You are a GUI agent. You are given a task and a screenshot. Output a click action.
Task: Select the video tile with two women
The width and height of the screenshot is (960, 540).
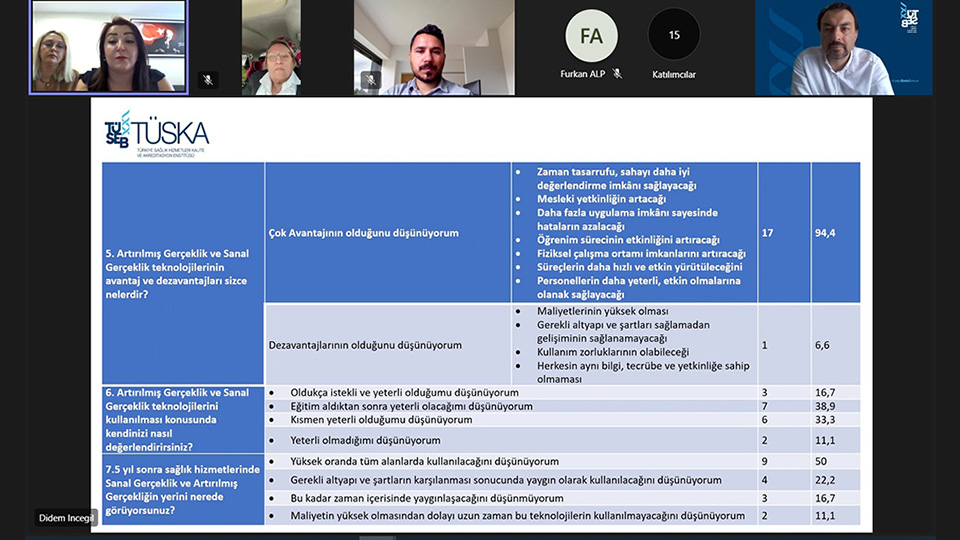tap(108, 47)
